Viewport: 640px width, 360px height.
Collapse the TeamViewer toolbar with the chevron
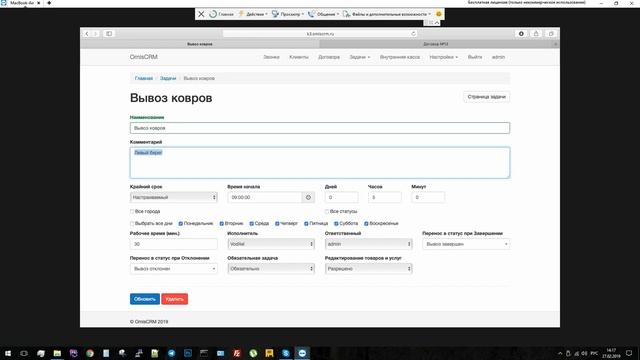437,23
